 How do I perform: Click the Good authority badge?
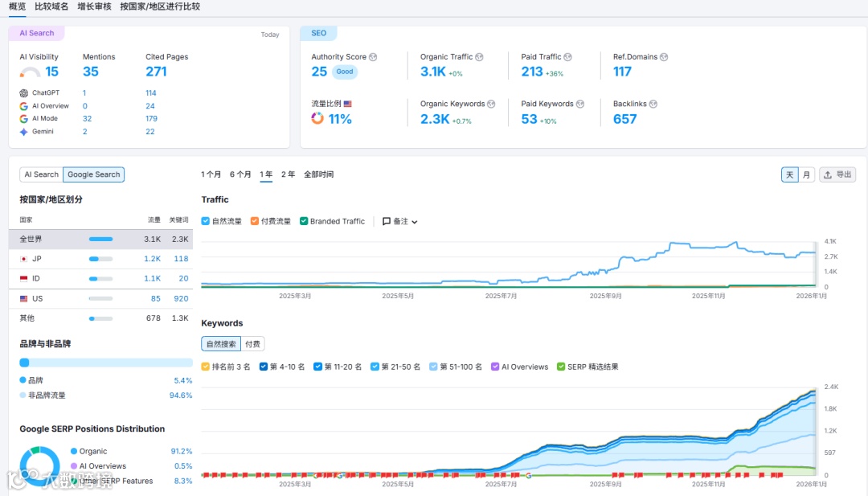click(x=345, y=72)
